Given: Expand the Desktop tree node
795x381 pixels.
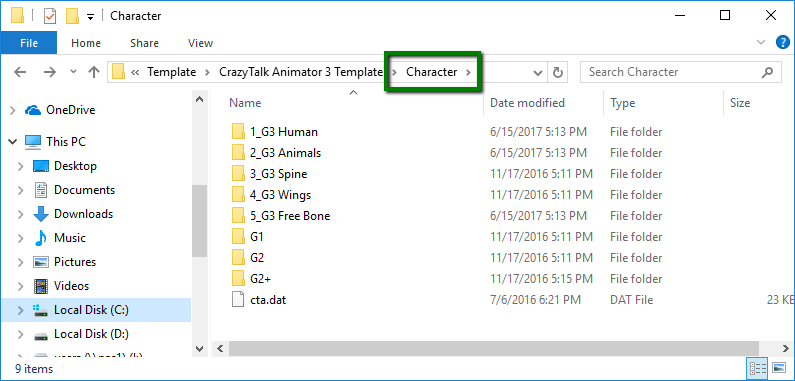Looking at the screenshot, I should (x=21, y=166).
